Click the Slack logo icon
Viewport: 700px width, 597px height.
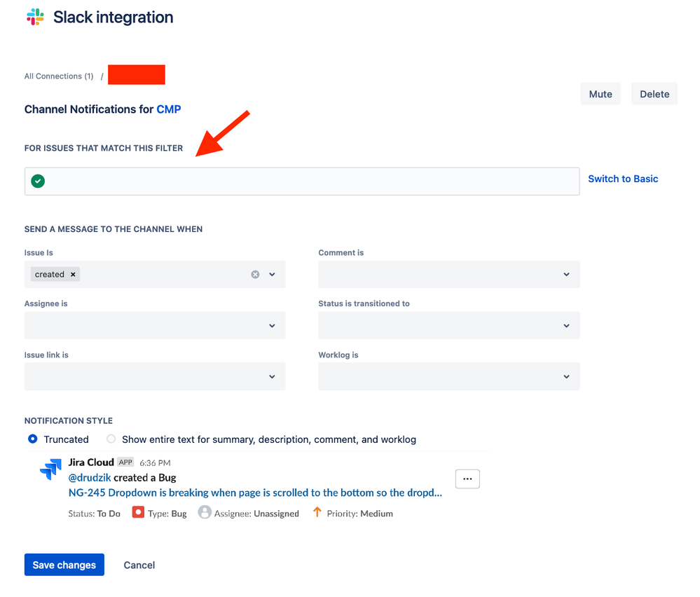coord(35,17)
